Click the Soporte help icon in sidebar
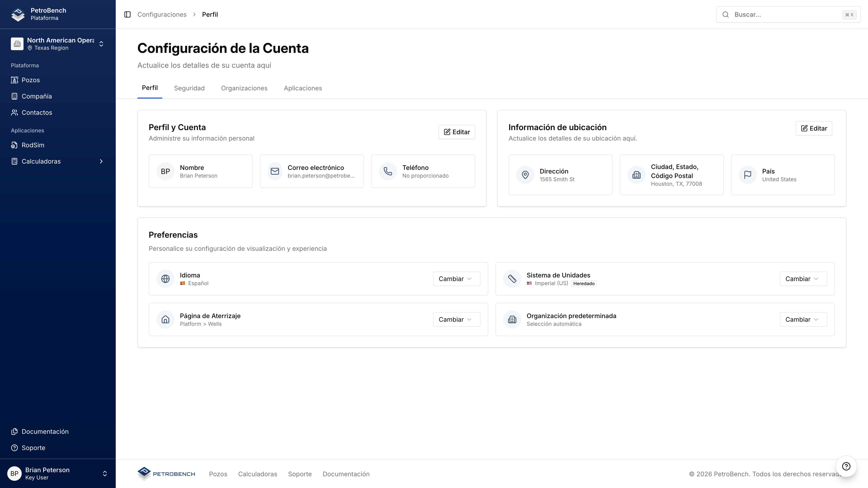The height and width of the screenshot is (488, 868). point(14,448)
